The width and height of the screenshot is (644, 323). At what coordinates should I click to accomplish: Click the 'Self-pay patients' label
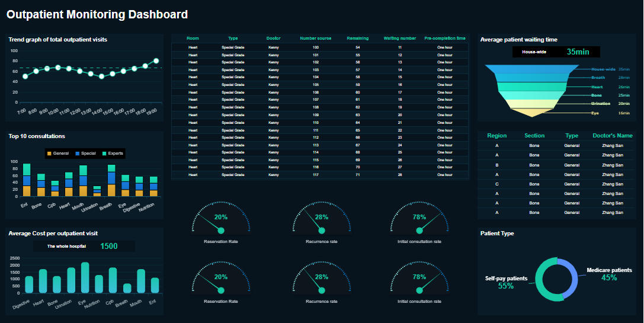pos(506,278)
